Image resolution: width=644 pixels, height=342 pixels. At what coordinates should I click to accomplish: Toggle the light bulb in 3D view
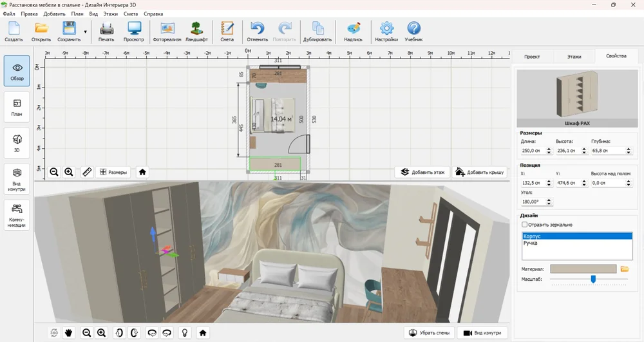185,332
